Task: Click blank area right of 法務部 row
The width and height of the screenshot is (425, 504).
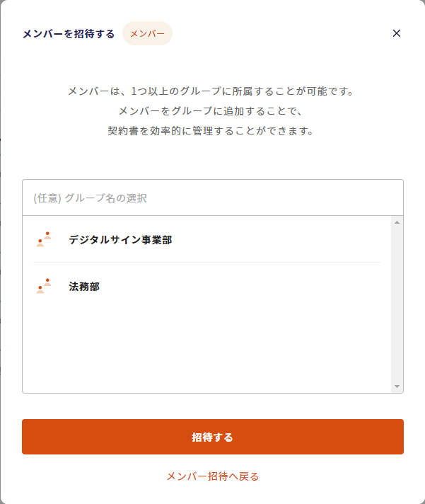Action: click(x=240, y=286)
